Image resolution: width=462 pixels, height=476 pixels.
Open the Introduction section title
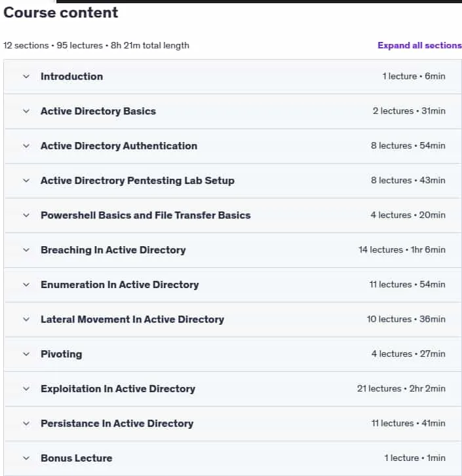tap(71, 77)
